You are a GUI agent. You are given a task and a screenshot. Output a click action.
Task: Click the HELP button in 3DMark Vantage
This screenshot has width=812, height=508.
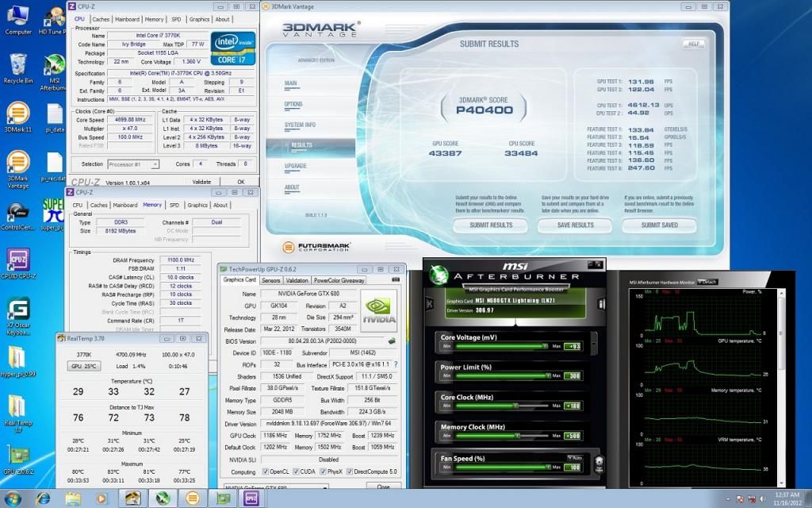pos(693,44)
